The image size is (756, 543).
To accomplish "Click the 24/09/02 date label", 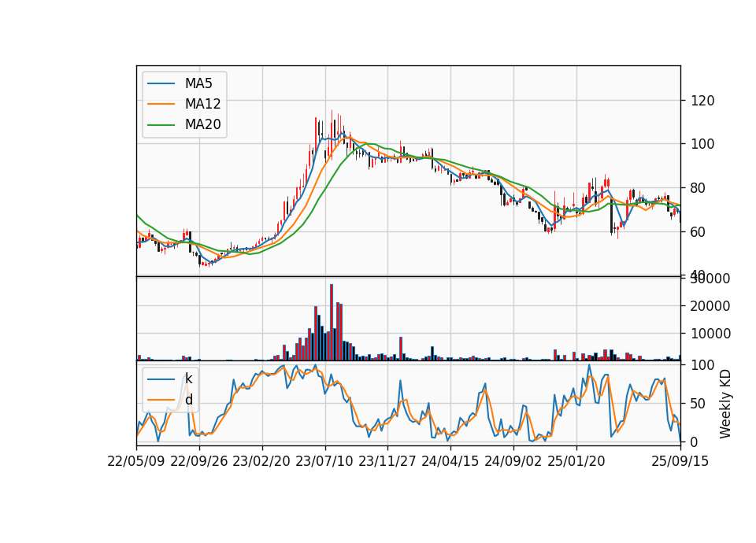I will [x=513, y=461].
